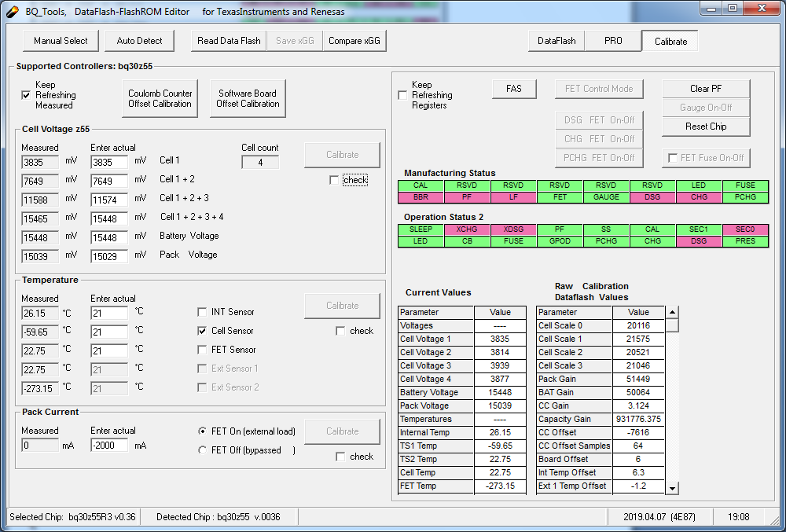Click the BBR flag in Manufacturing Status
This screenshot has width=786, height=532.
pyautogui.click(x=421, y=197)
